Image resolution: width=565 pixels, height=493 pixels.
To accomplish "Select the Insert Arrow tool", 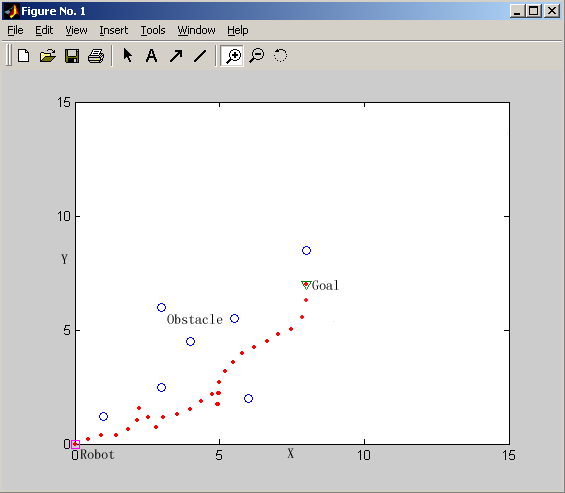I will 176,56.
